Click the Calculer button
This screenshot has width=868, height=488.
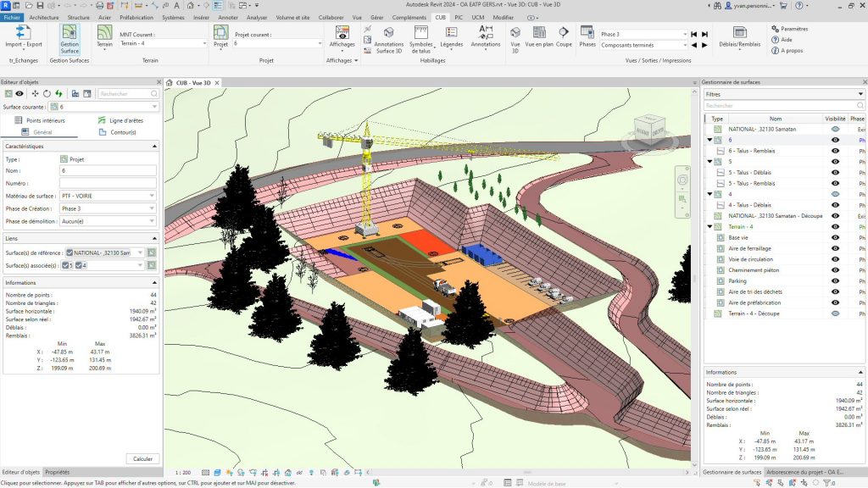tap(142, 458)
